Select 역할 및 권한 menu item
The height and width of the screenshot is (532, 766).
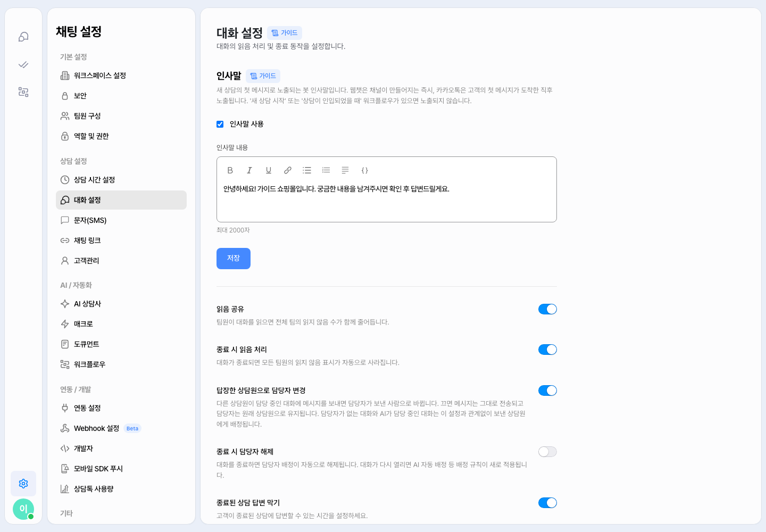[x=121, y=136]
